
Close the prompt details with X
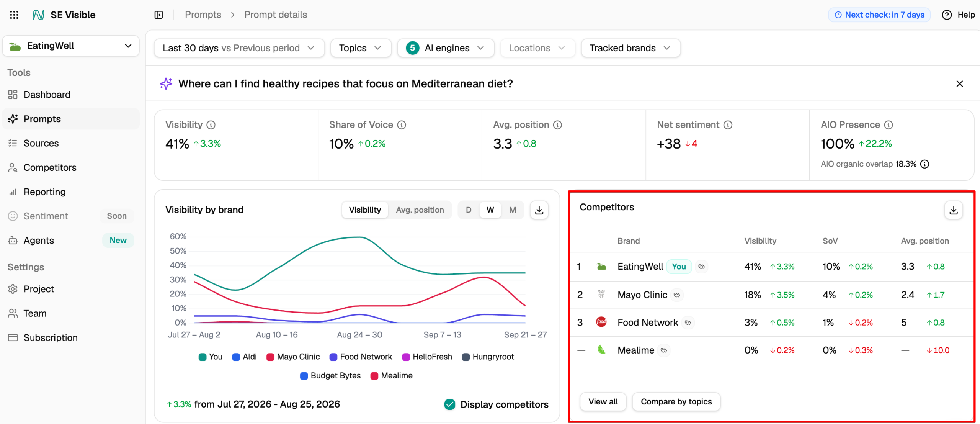pyautogui.click(x=959, y=83)
